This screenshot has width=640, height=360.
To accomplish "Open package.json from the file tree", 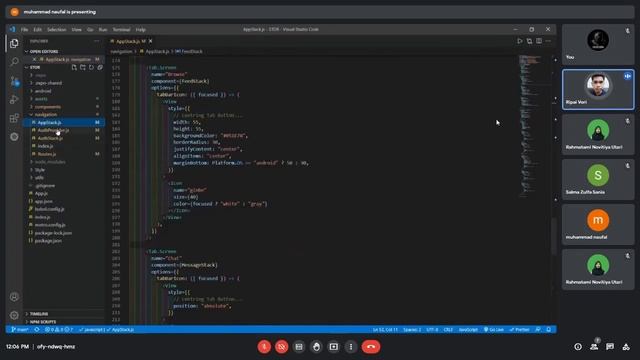I will pyautogui.click(x=64, y=241).
